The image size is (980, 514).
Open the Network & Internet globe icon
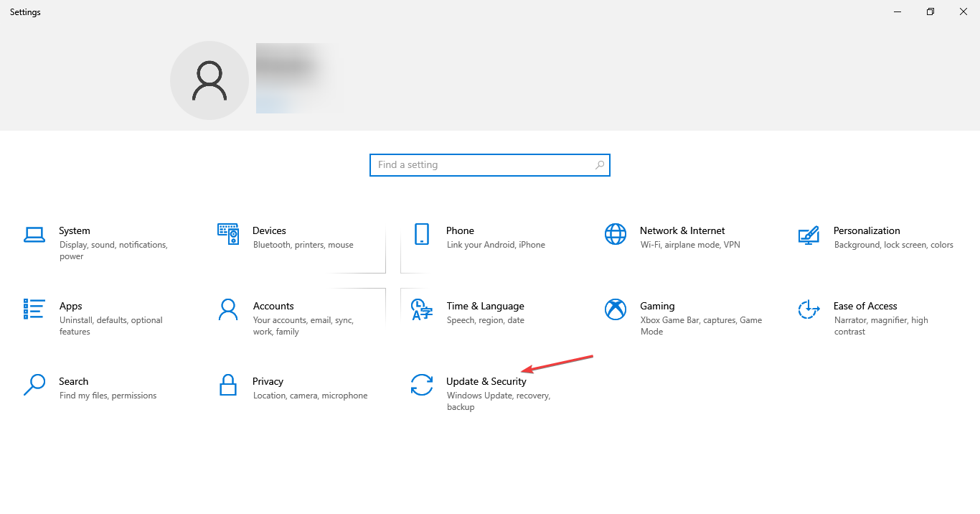click(x=616, y=234)
